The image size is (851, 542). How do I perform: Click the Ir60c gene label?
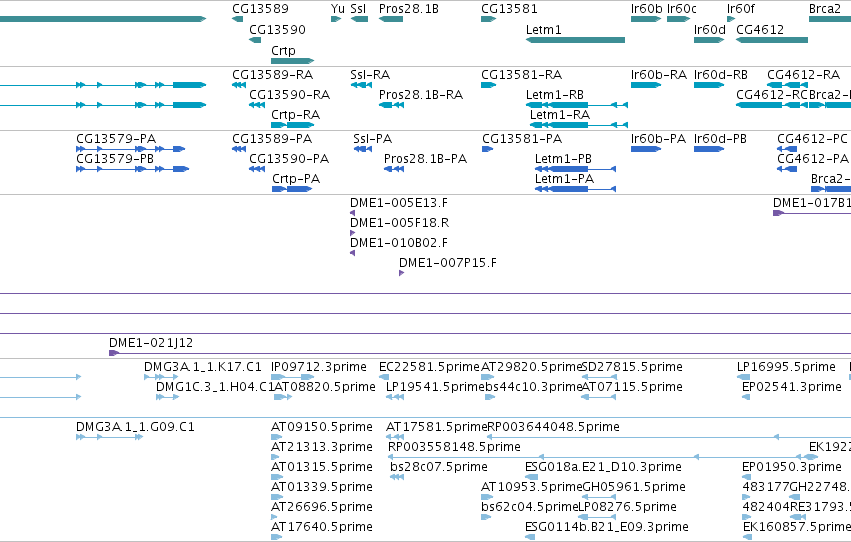[681, 9]
